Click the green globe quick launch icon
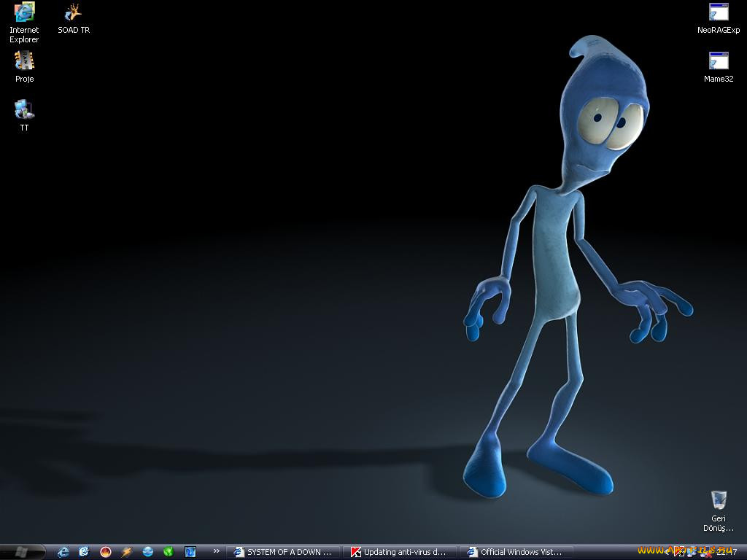The width and height of the screenshot is (747, 560). (169, 552)
